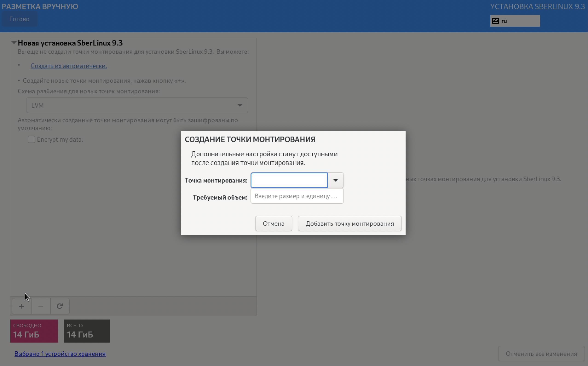
Task: Collapse the Новая установка SberLinux 9.3 section
Action: 14,43
